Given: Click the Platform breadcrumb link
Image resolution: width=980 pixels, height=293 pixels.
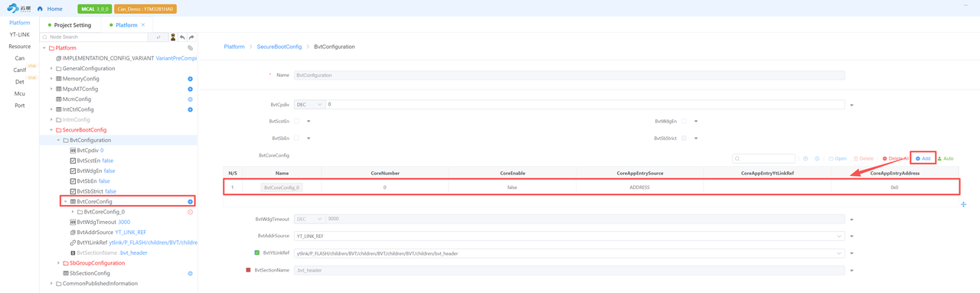Looking at the screenshot, I should [x=234, y=47].
